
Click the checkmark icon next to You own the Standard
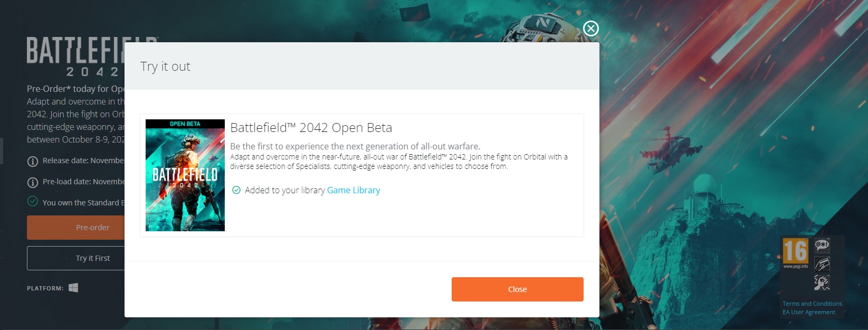[x=33, y=202]
